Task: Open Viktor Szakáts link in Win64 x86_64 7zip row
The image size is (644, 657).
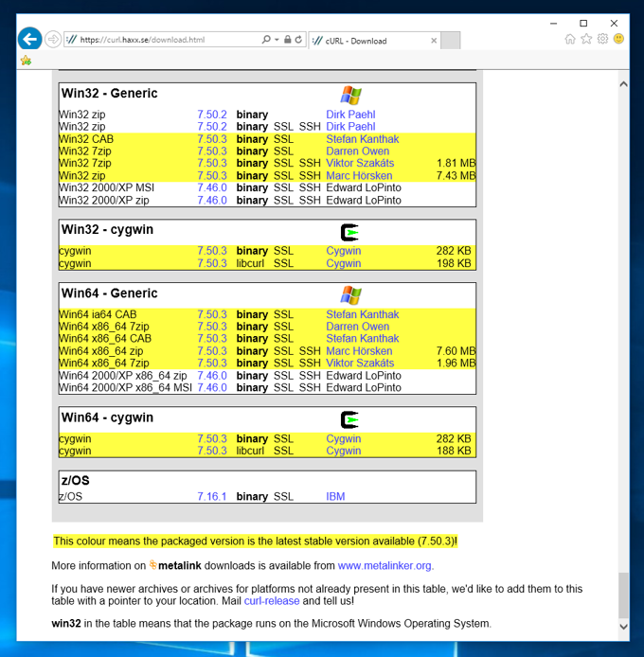Action: tap(360, 363)
